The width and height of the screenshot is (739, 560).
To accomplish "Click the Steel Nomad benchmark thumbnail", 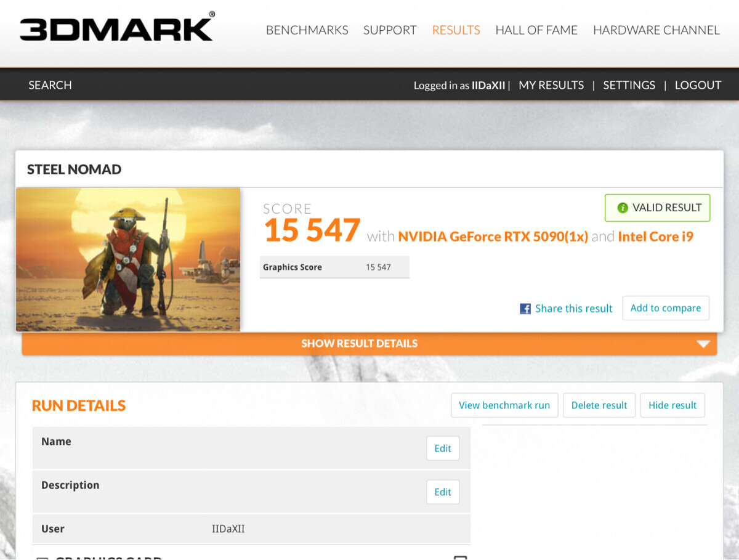I will (128, 259).
